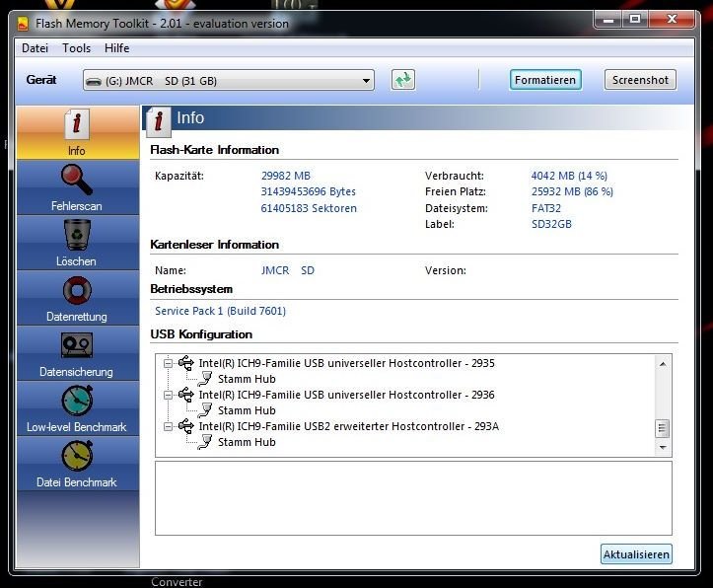This screenshot has height=588, width=713.
Task: Open the Tools menu
Action: click(x=76, y=48)
